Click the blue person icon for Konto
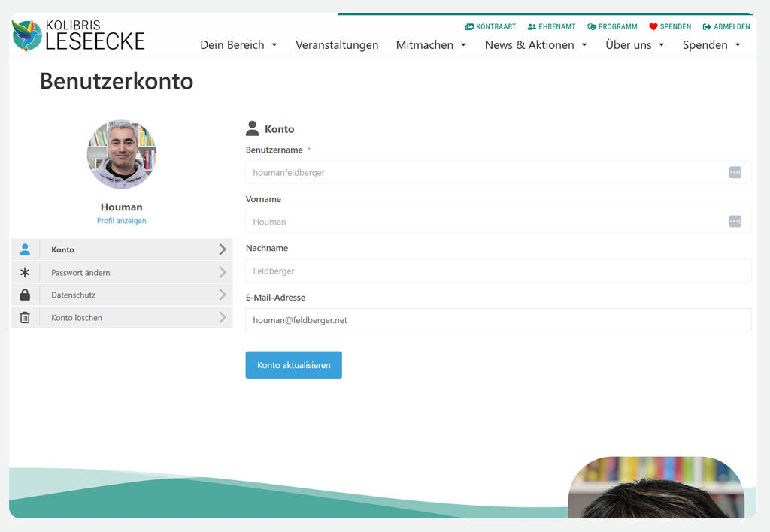The width and height of the screenshot is (770, 532). (25, 249)
